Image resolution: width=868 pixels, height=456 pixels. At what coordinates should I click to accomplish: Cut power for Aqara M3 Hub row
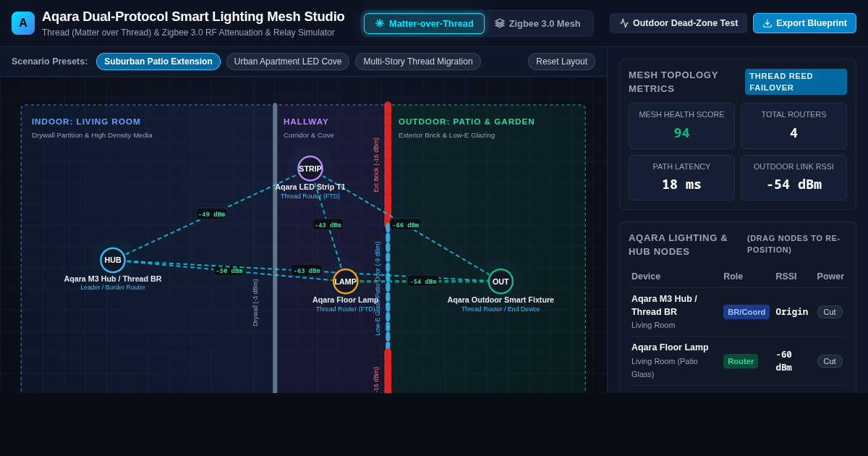point(830,312)
